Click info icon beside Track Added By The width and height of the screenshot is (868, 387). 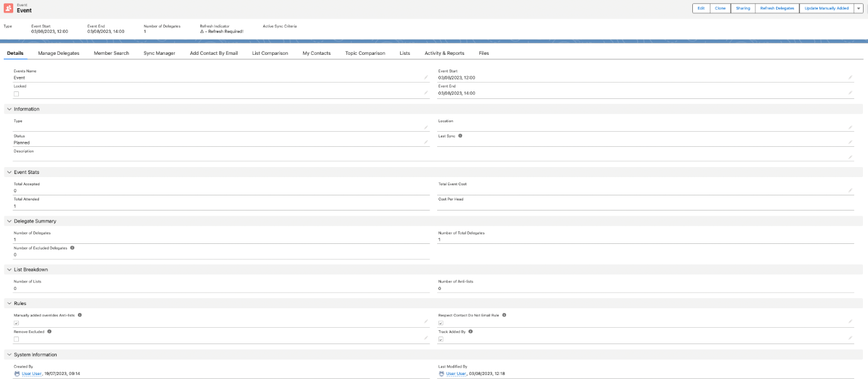(x=471, y=331)
